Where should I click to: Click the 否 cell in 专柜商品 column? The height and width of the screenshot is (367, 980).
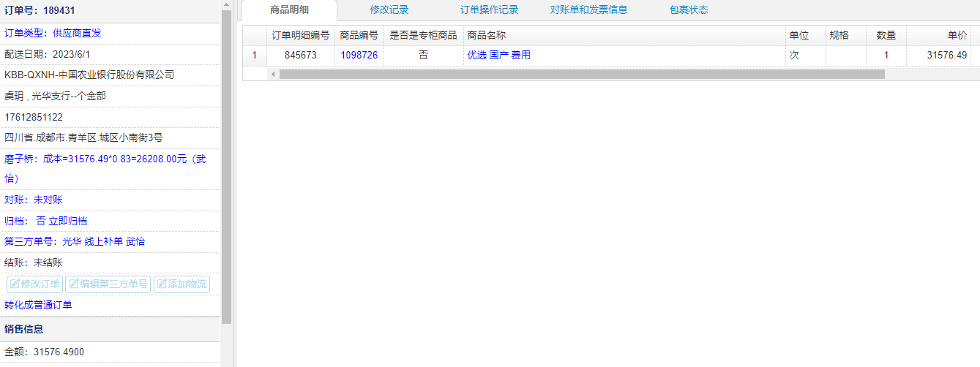click(423, 55)
